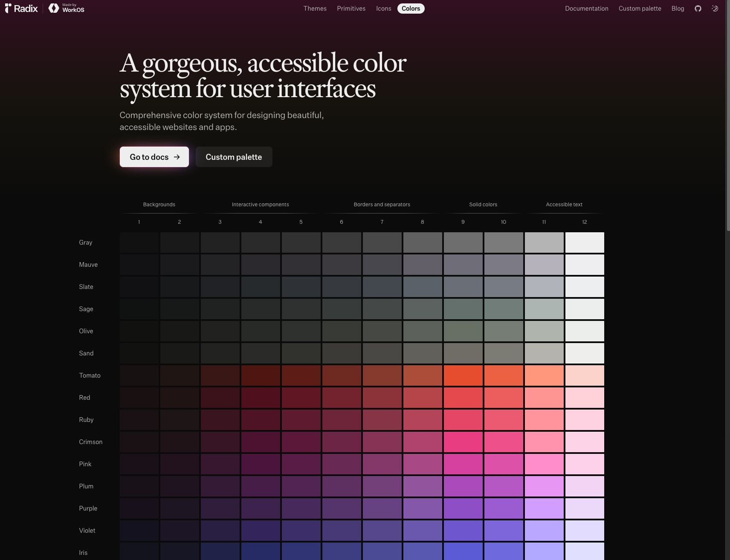Screen dimensions: 730x560
Task: Select the Pink step 11 swatch
Action: tap(544, 464)
